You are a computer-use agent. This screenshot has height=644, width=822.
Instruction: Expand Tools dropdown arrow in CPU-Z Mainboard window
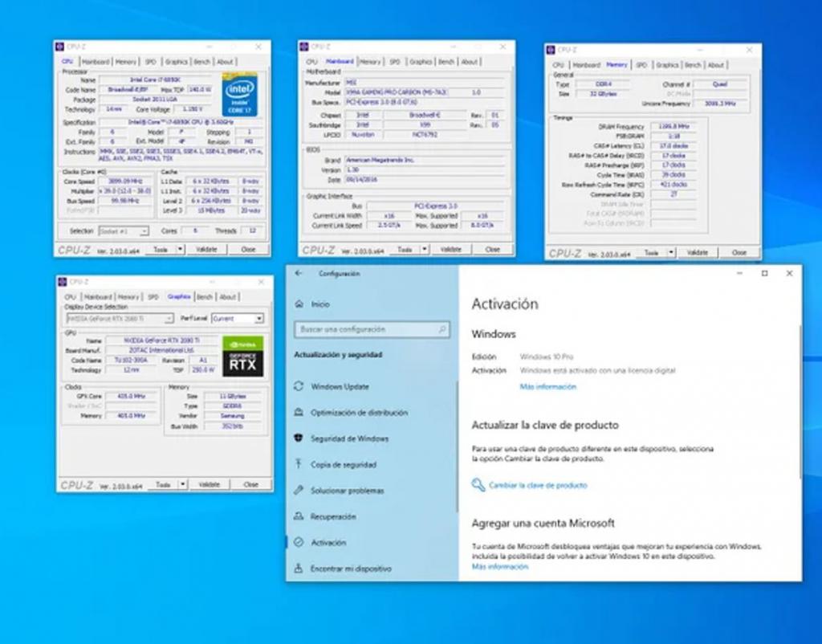pos(425,250)
